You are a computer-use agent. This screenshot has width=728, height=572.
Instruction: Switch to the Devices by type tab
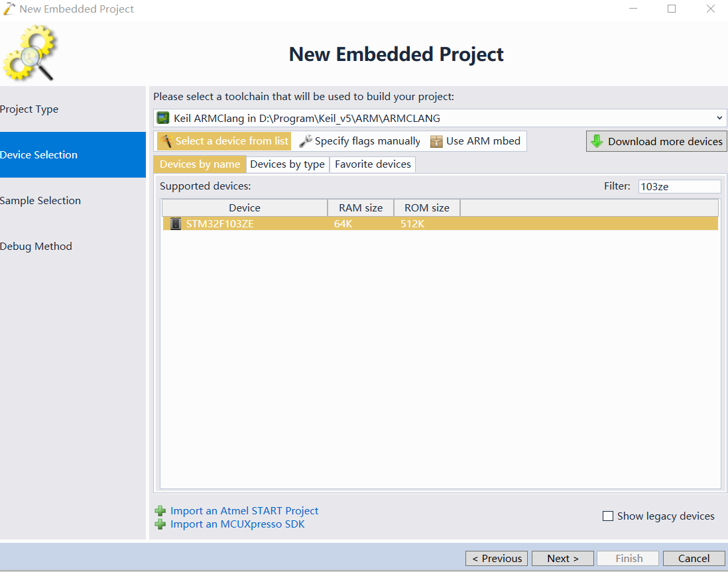[287, 164]
